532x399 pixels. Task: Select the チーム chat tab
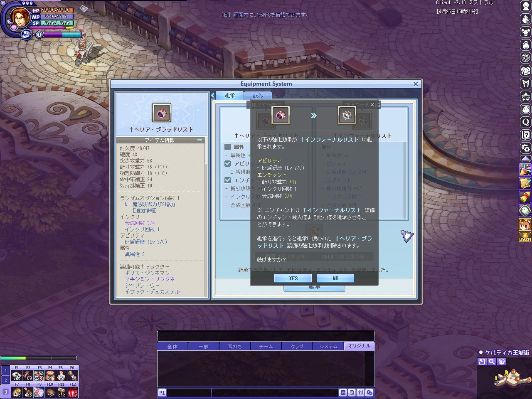266,346
